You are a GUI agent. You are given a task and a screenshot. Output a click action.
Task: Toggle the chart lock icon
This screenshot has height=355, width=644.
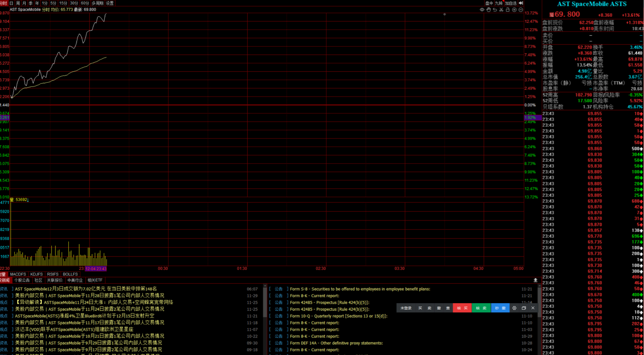508,10
